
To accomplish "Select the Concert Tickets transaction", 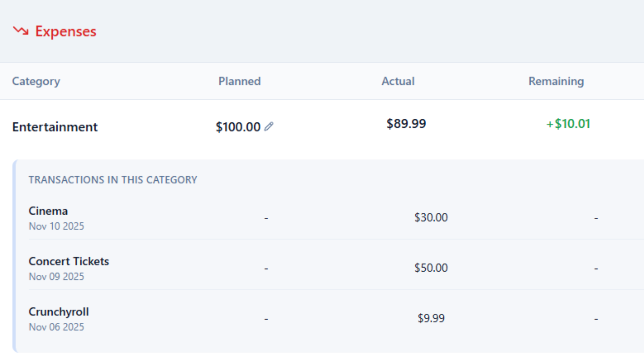I will 69,261.
